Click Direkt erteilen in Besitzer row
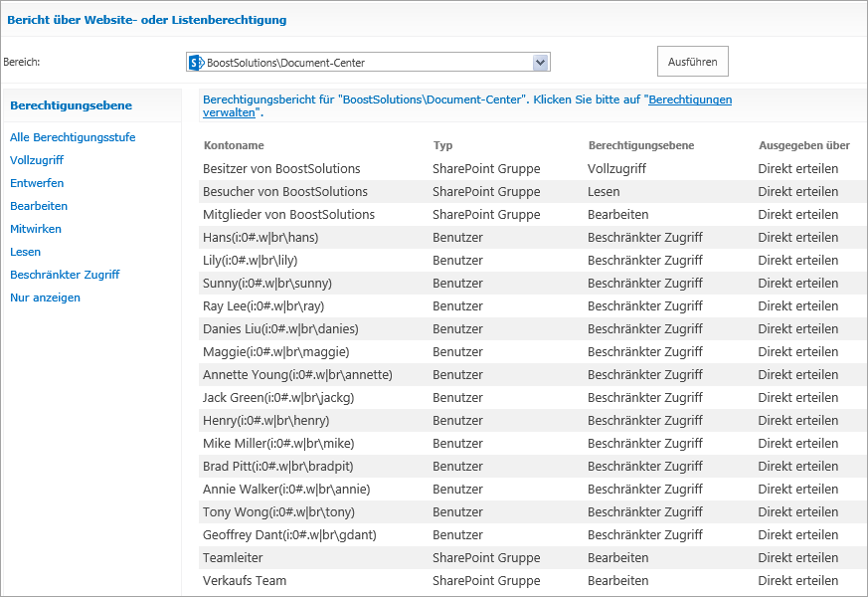 (797, 169)
